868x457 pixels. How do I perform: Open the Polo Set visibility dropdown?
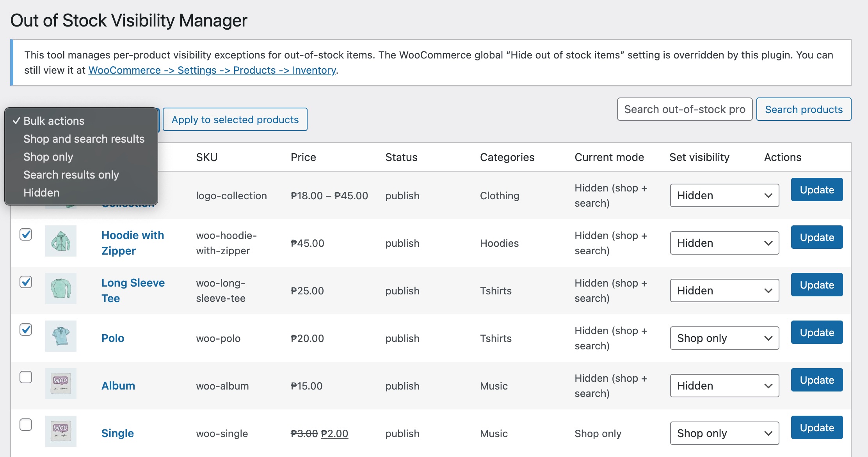point(724,338)
